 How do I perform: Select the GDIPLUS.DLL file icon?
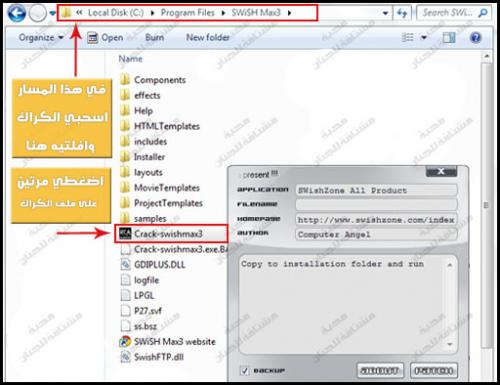click(125, 264)
